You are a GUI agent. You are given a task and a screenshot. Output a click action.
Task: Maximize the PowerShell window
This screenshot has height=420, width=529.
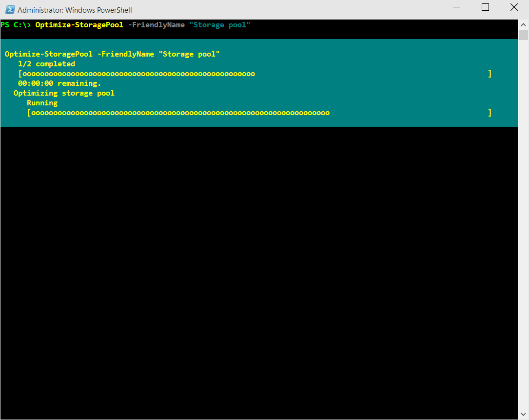[485, 7]
